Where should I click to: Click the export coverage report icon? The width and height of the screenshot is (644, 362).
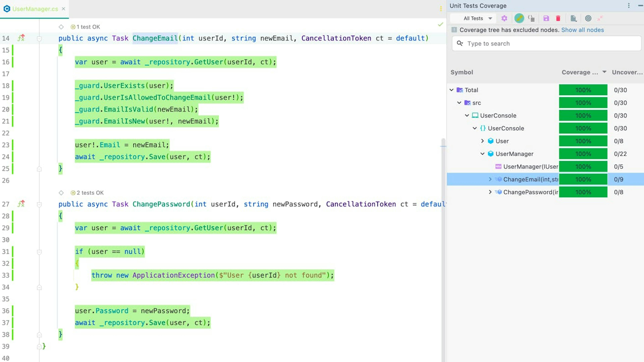point(574,18)
